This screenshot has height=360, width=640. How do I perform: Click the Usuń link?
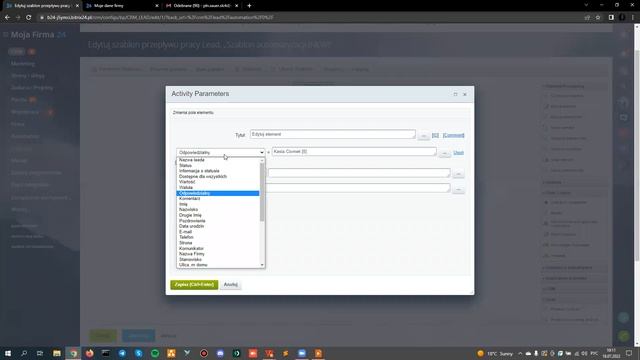click(458, 153)
